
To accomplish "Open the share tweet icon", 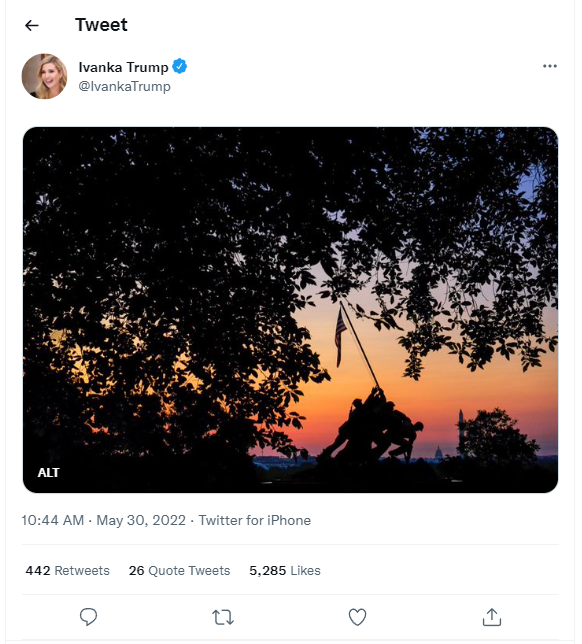I will [492, 617].
